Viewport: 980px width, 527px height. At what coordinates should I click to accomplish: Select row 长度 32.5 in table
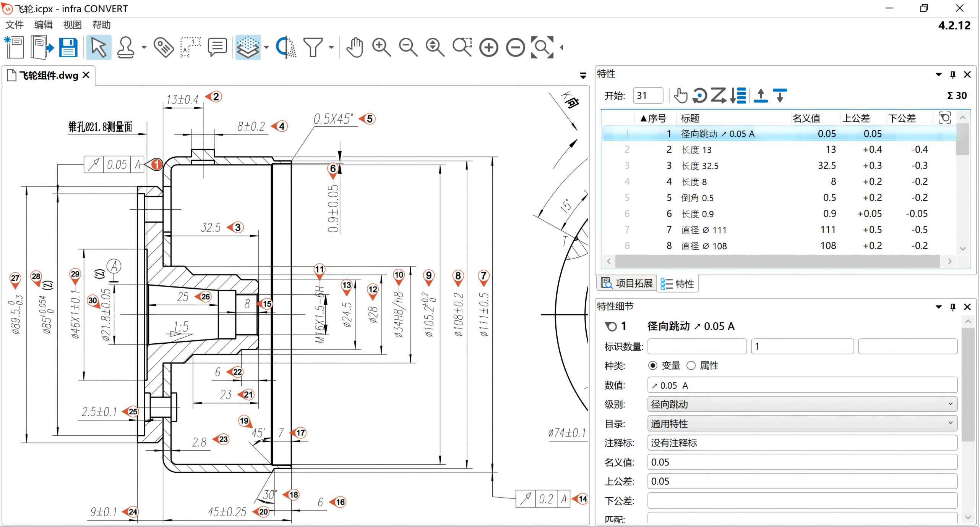pyautogui.click(x=699, y=166)
